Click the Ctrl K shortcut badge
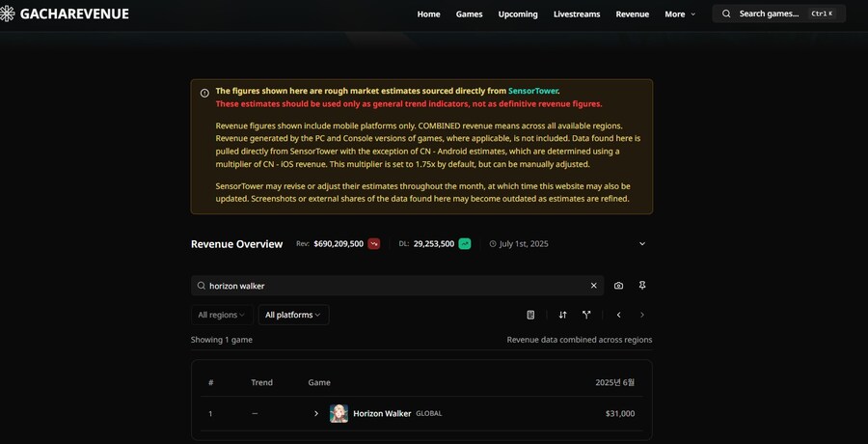 point(822,14)
